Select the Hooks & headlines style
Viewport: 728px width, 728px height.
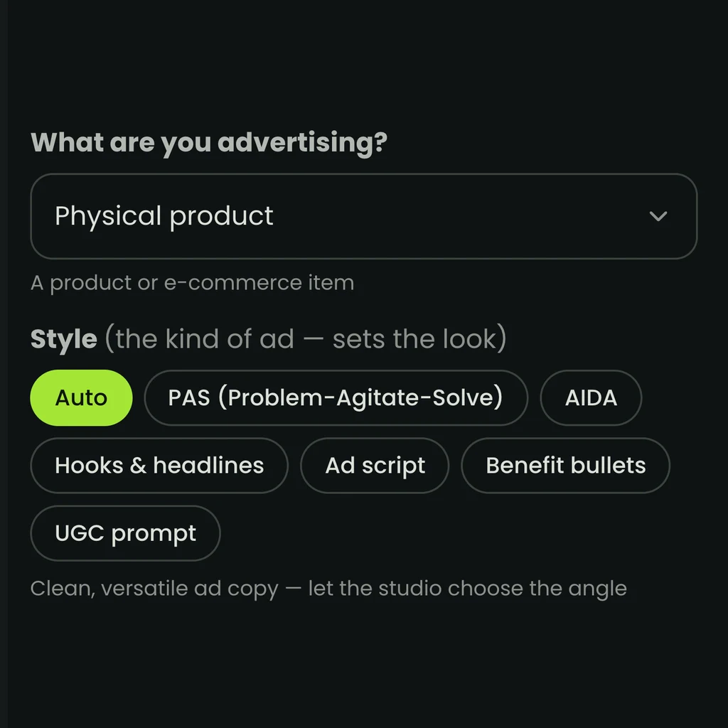(x=159, y=465)
